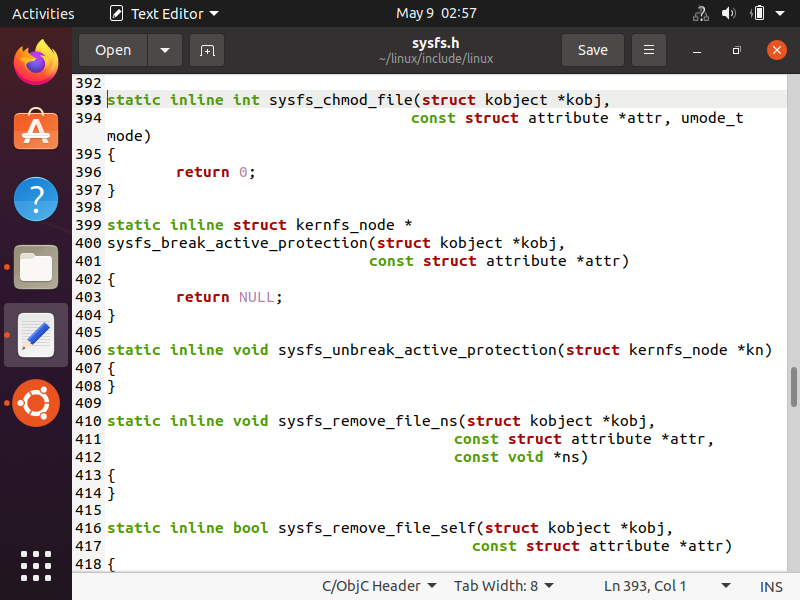The width and height of the screenshot is (800, 600).
Task: Open the Files manager in dock
Action: [x=36, y=267]
